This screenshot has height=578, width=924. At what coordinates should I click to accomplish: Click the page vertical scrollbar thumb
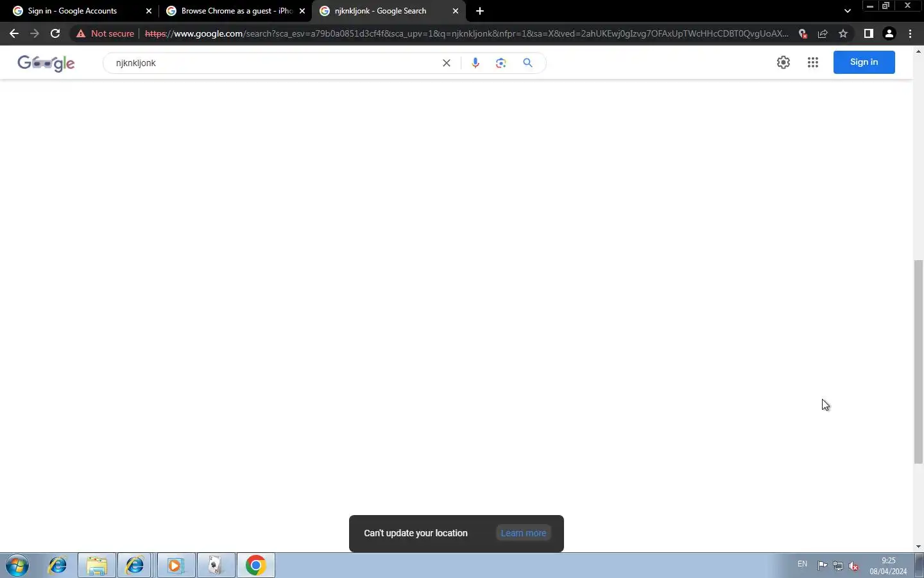(919, 362)
